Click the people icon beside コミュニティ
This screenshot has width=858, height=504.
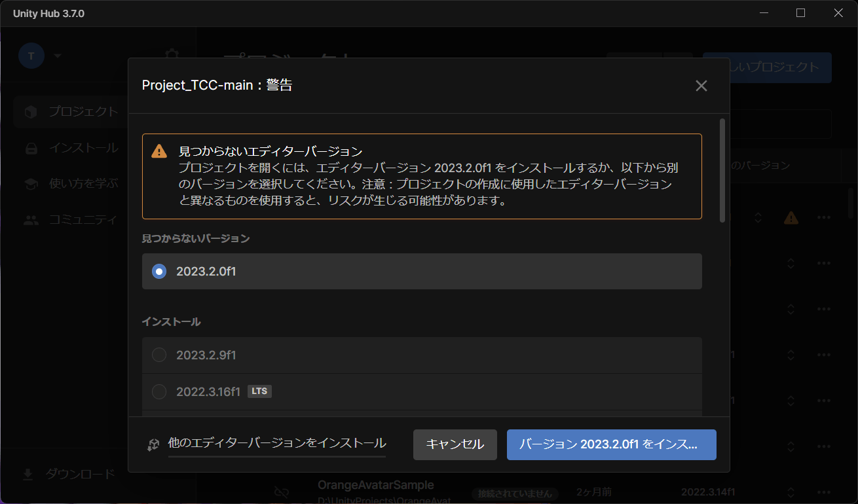pos(31,220)
